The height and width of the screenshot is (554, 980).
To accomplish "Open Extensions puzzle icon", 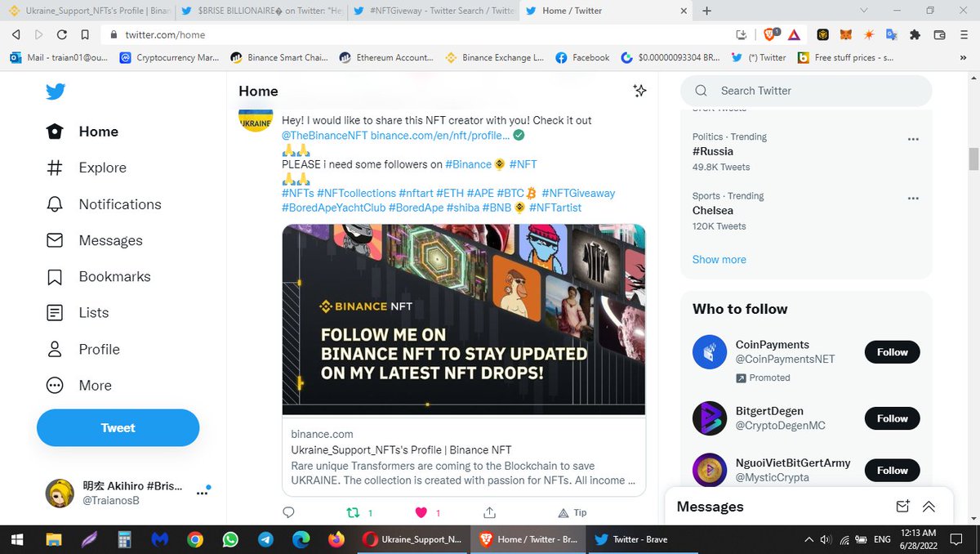I will 915,34.
